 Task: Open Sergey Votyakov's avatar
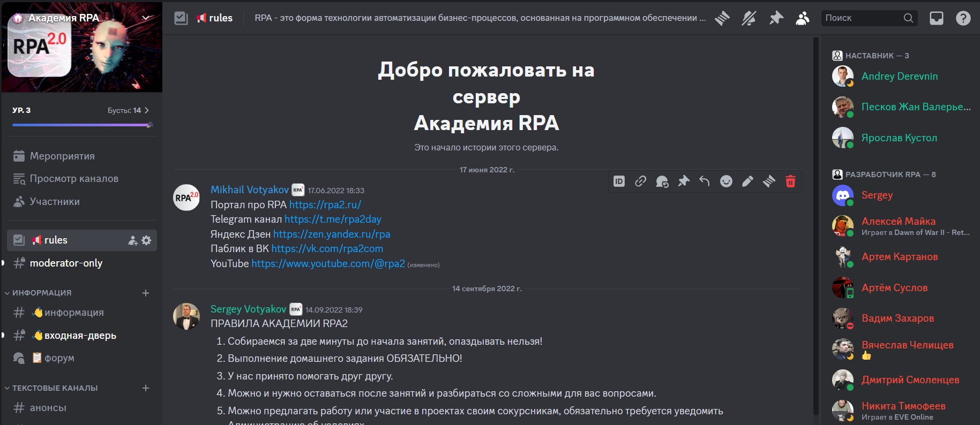tap(186, 316)
